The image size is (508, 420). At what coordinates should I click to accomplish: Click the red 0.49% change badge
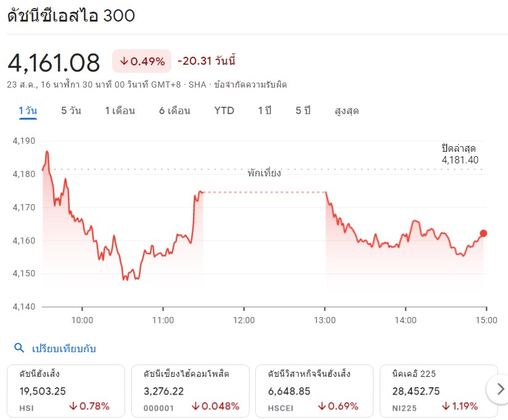click(142, 61)
